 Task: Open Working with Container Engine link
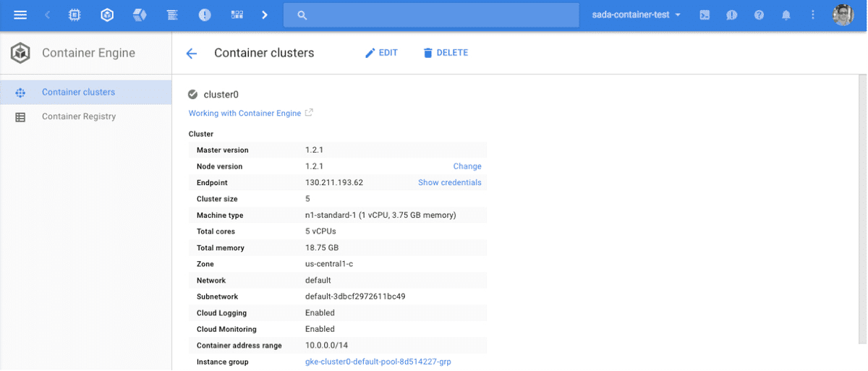[x=244, y=114]
